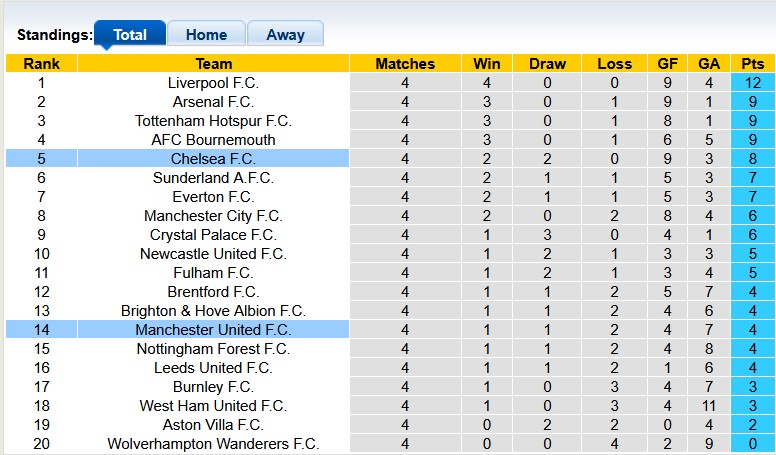The height and width of the screenshot is (455, 776).
Task: Open Manchester City F.C. team link
Action: click(213, 216)
